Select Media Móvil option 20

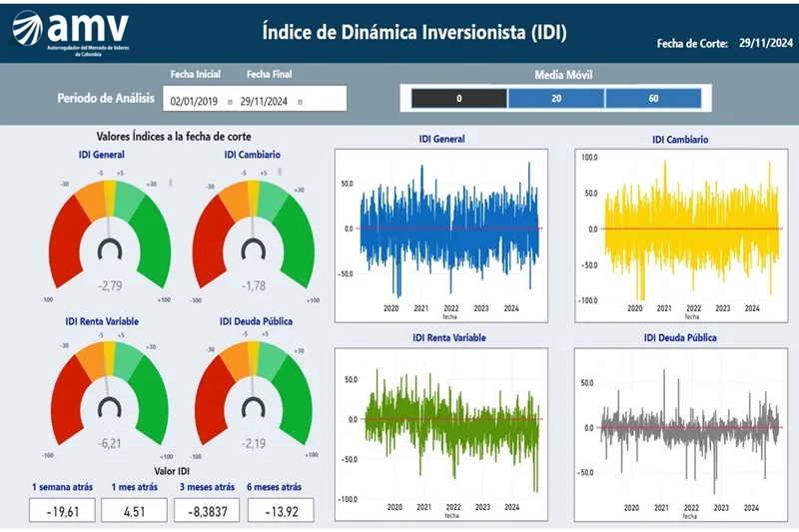click(555, 99)
